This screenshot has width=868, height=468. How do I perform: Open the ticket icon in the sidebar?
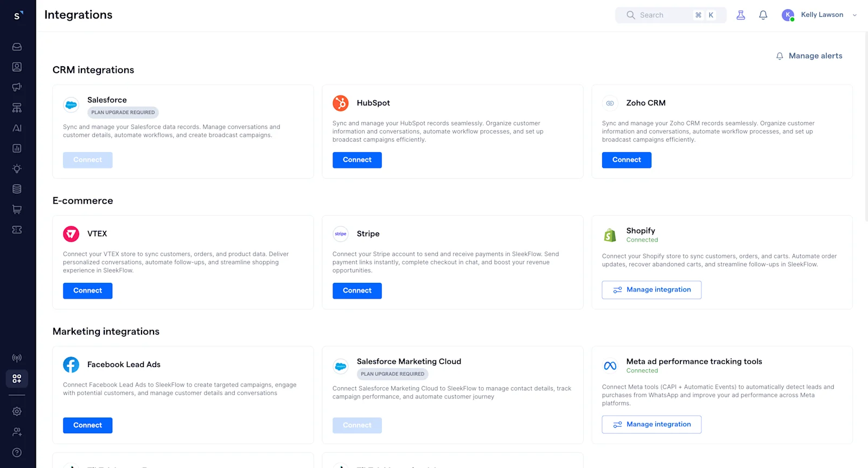[17, 230]
